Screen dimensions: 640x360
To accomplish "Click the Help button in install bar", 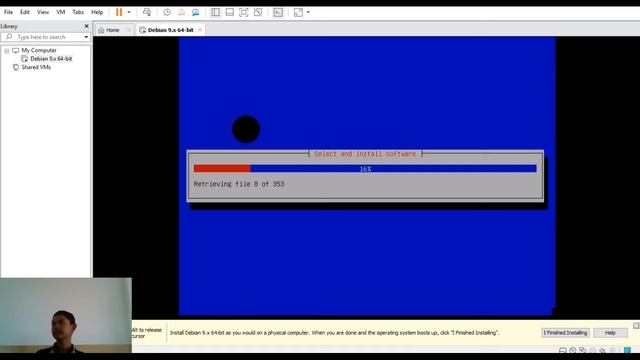I will click(x=610, y=333).
